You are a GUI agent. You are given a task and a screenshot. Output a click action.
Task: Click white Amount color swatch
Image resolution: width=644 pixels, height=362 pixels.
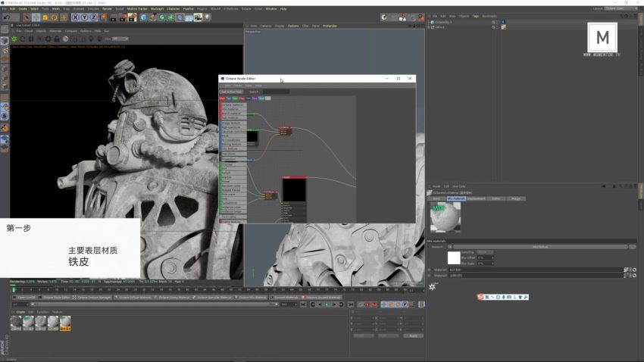454,257
